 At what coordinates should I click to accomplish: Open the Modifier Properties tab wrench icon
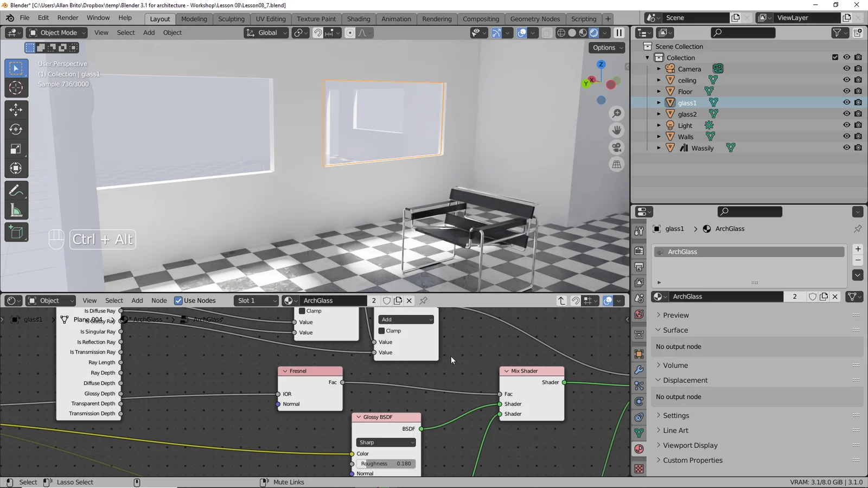pyautogui.click(x=639, y=370)
